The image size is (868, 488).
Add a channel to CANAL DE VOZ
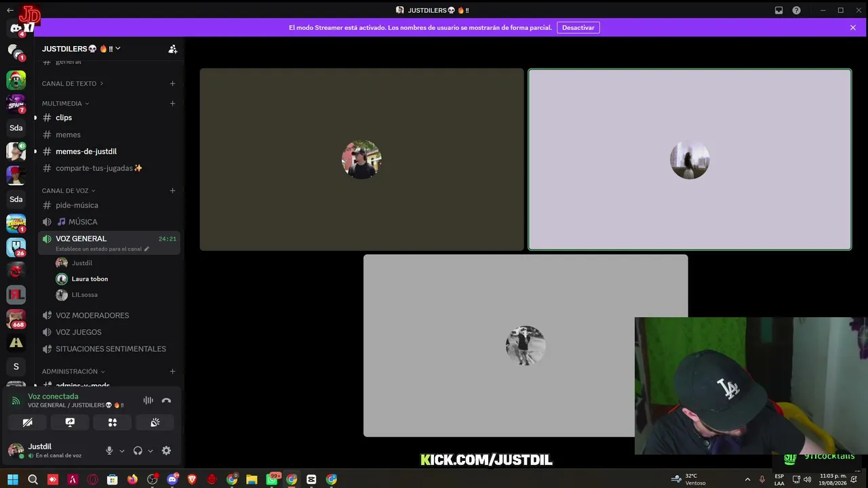[172, 190]
